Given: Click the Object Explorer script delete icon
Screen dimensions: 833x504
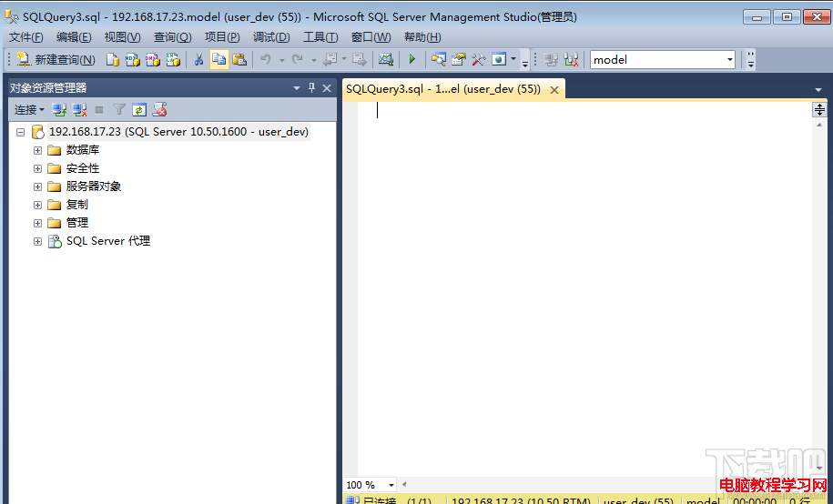Looking at the screenshot, I should coord(159,110).
